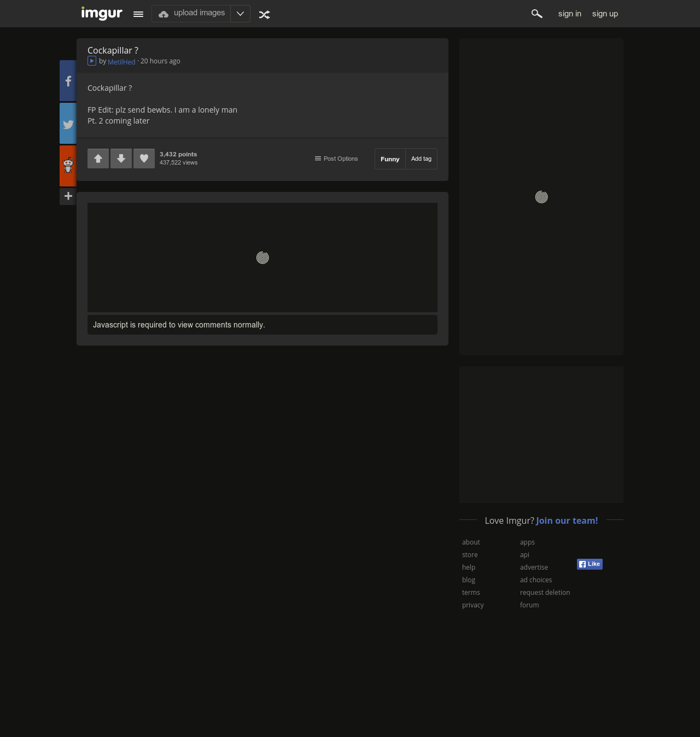700x737 pixels.
Task: Click FP Edit description text line
Action: [x=162, y=110]
